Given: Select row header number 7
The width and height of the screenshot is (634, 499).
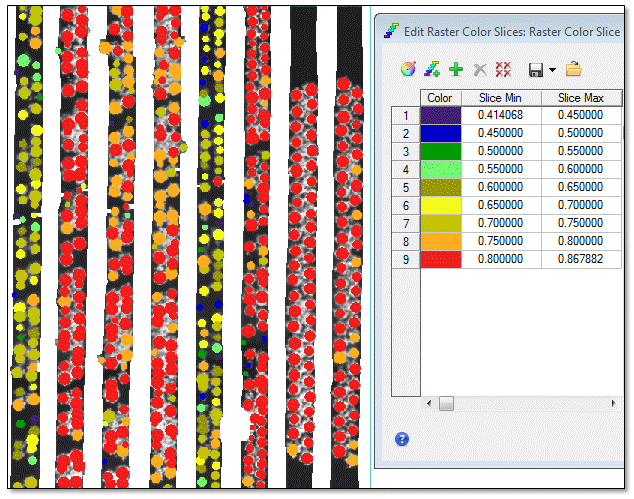Looking at the screenshot, I should point(406,224).
